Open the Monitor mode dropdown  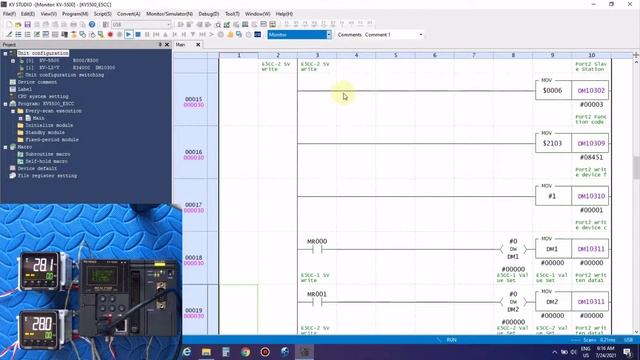[x=329, y=35]
